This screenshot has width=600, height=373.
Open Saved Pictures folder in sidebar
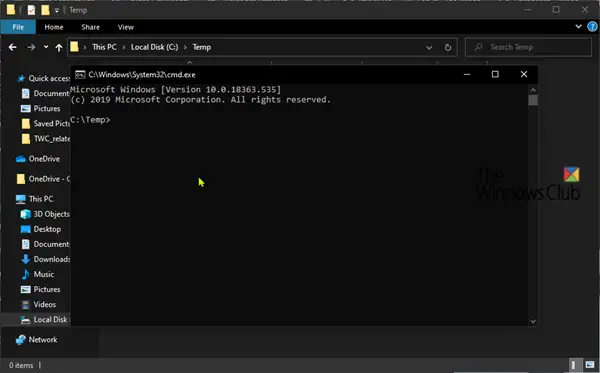(x=46, y=124)
